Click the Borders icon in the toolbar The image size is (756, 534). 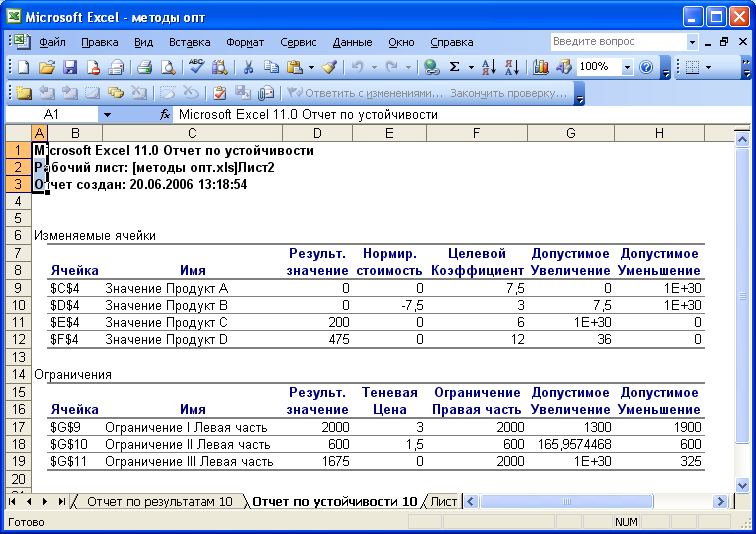692,67
